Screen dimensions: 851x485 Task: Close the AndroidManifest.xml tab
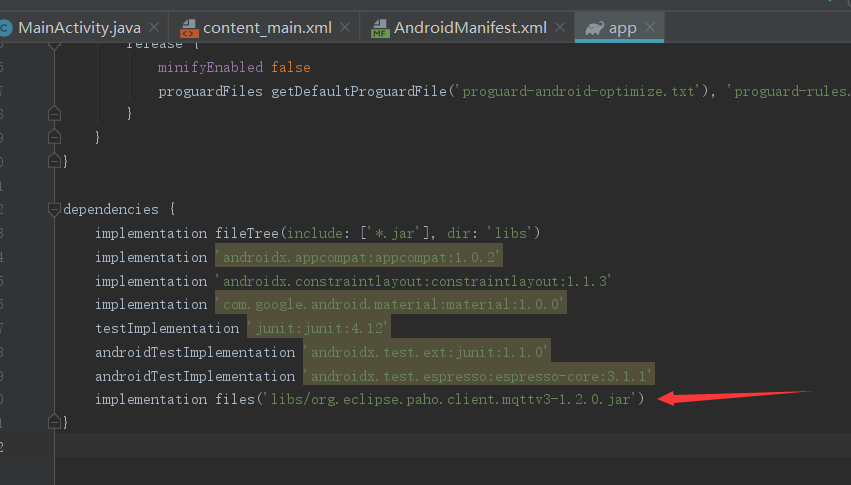[x=560, y=27]
